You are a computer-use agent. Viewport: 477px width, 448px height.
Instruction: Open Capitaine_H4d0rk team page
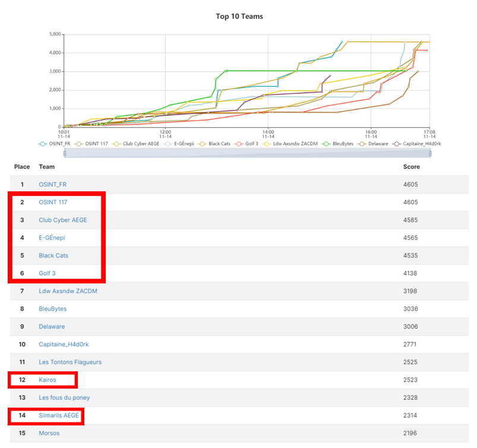pos(64,344)
